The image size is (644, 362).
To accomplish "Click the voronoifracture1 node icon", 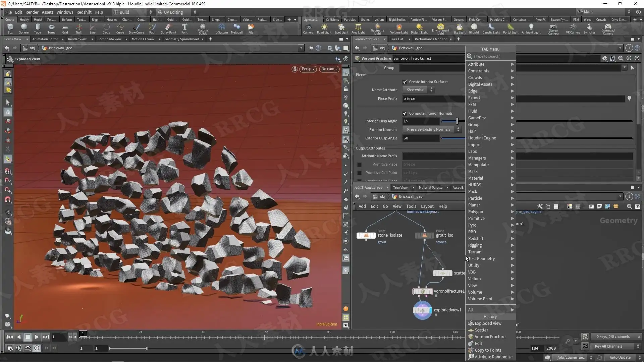I will pyautogui.click(x=422, y=292).
